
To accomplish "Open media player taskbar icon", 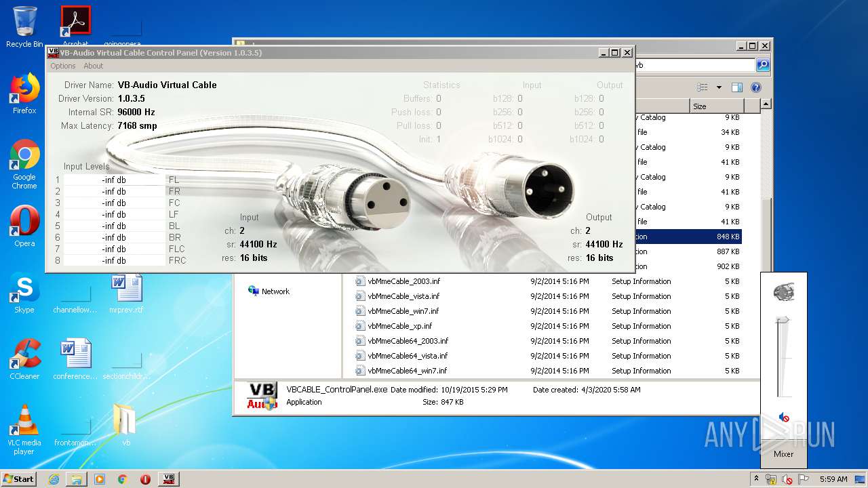I will [x=100, y=479].
